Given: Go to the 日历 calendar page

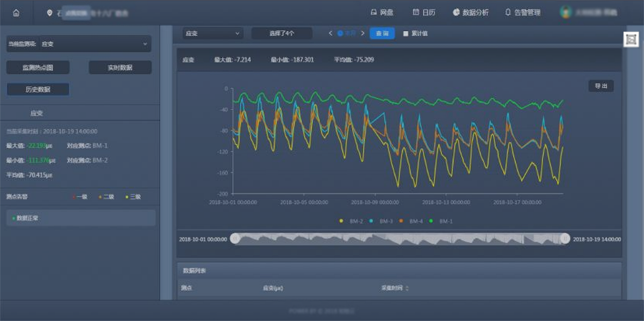Looking at the screenshot, I should point(424,12).
